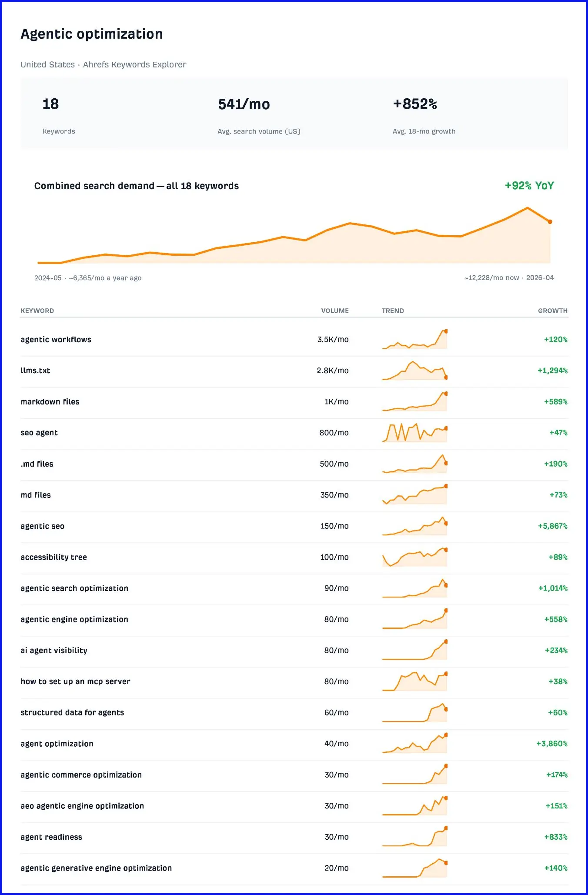Select the 'markdown files' keyword
588x895 pixels.
point(50,402)
